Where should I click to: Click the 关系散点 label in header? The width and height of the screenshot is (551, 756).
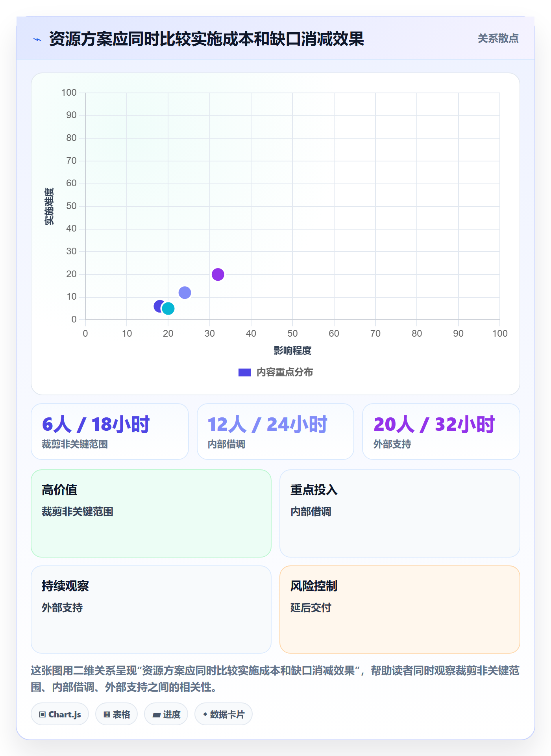coord(498,39)
